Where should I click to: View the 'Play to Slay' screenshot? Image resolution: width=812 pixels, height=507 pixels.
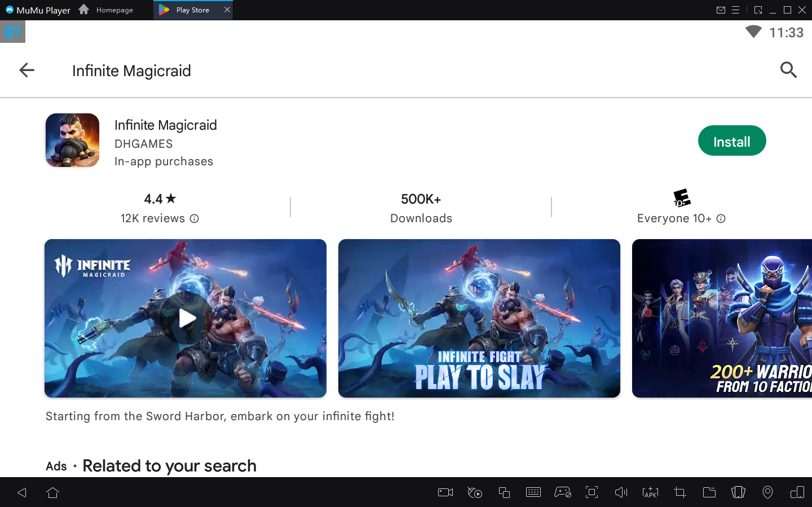pos(479,318)
